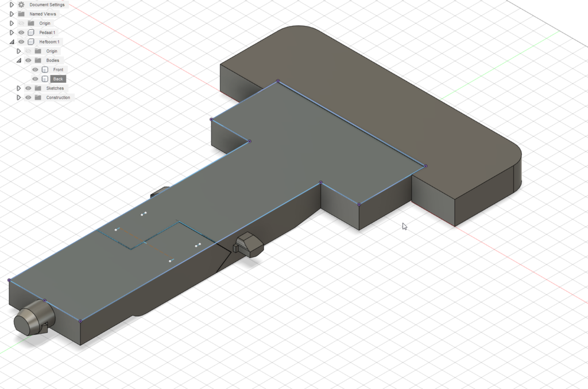
Task: Show the hidden top-level Origin folder
Action: pyautogui.click(x=22, y=23)
